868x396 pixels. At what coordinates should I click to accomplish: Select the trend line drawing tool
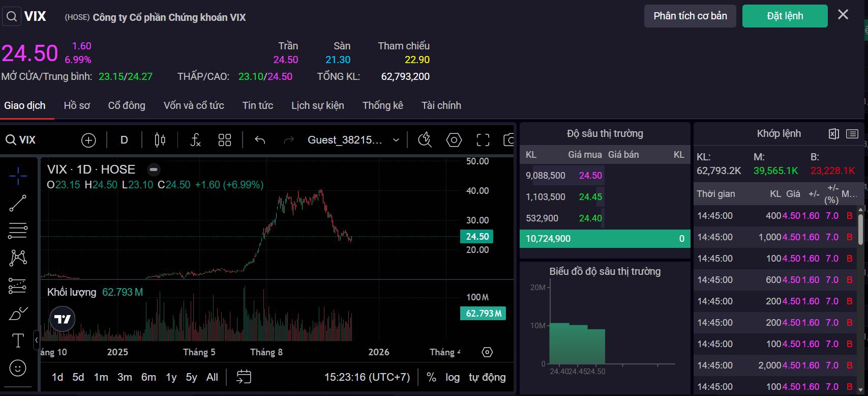click(x=18, y=203)
